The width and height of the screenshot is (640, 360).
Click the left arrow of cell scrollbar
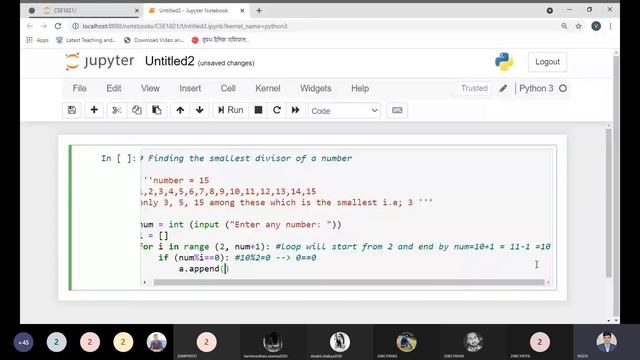(x=145, y=282)
